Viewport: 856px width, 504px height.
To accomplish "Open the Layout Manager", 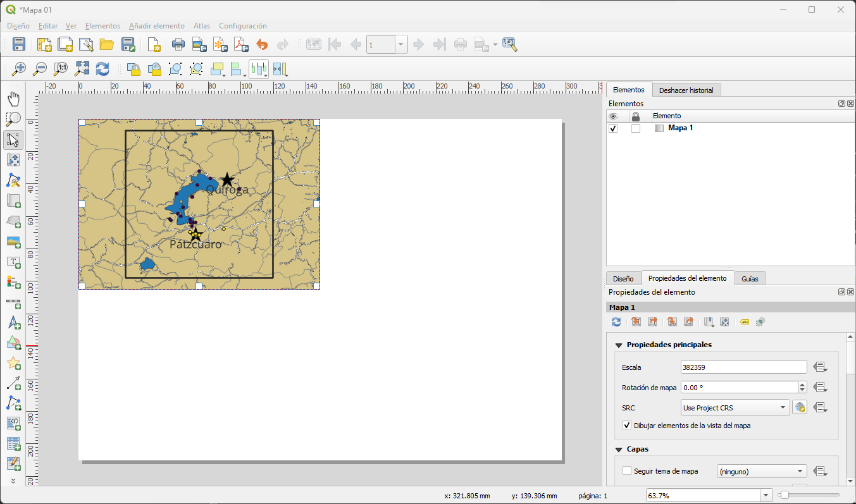I will coord(86,44).
